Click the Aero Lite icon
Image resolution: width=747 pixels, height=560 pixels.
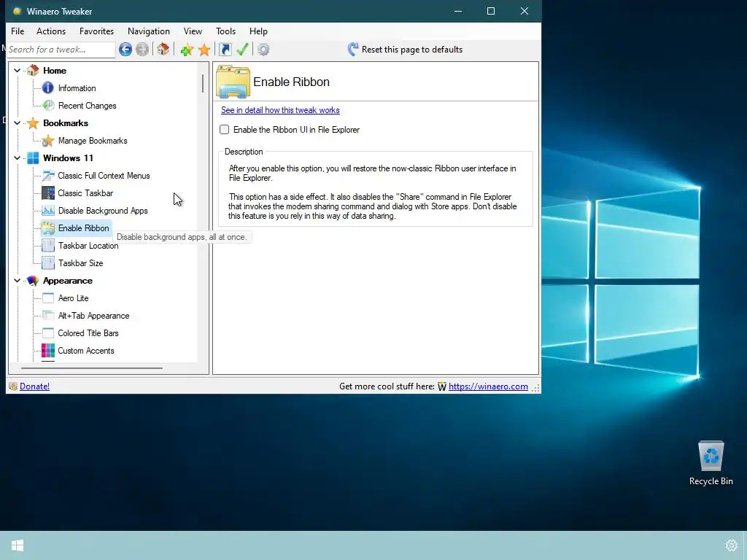pyautogui.click(x=48, y=298)
